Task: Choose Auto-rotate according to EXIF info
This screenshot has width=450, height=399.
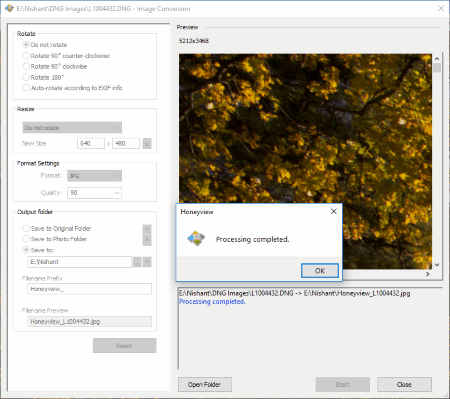Action: pyautogui.click(x=72, y=88)
